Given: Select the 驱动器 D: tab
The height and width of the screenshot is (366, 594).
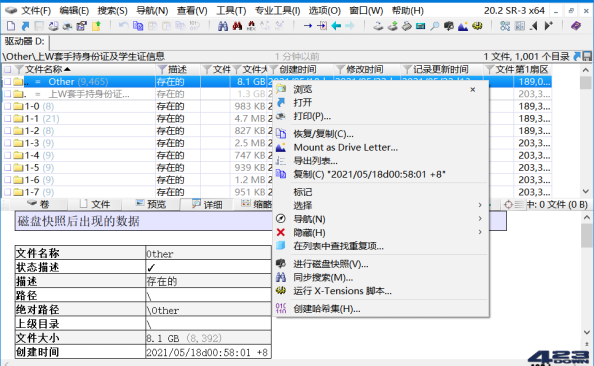Looking at the screenshot, I should pyautogui.click(x=25, y=41).
